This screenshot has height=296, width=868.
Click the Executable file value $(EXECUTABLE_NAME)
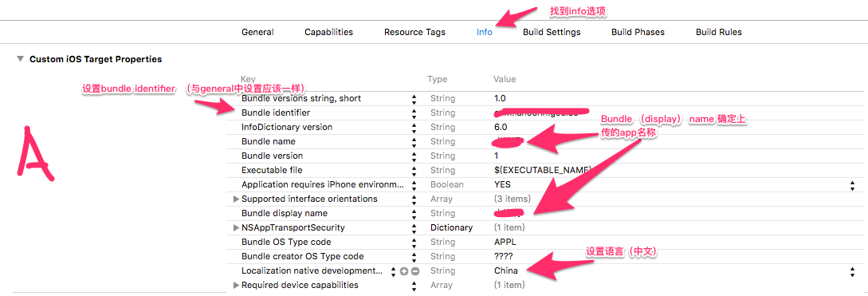[x=543, y=170]
